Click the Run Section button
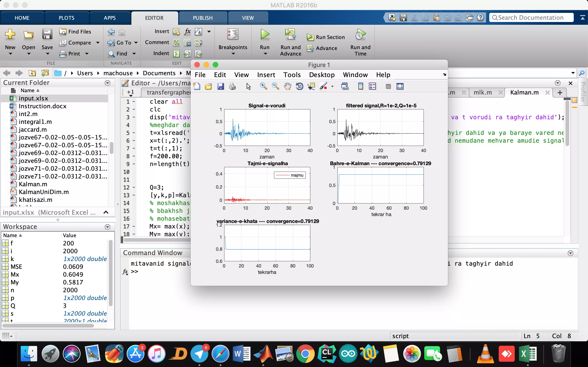Viewport: 588px width, 367px height. click(x=326, y=37)
